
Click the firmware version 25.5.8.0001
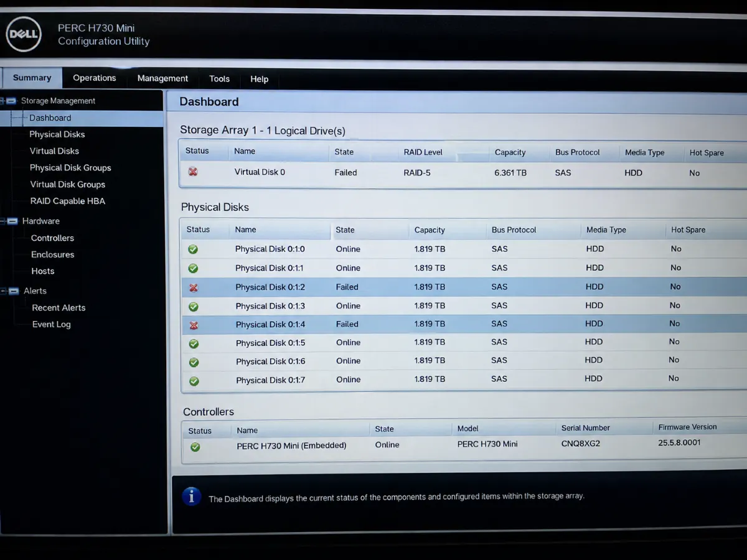pos(679,442)
